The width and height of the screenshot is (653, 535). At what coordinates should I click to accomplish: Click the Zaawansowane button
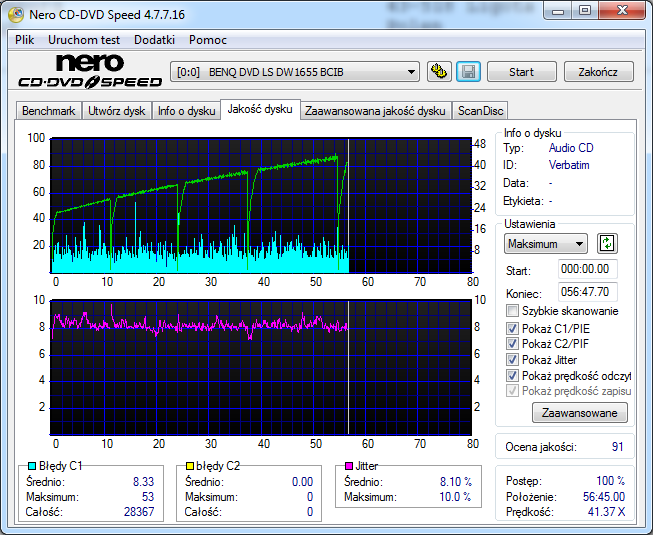(x=580, y=413)
